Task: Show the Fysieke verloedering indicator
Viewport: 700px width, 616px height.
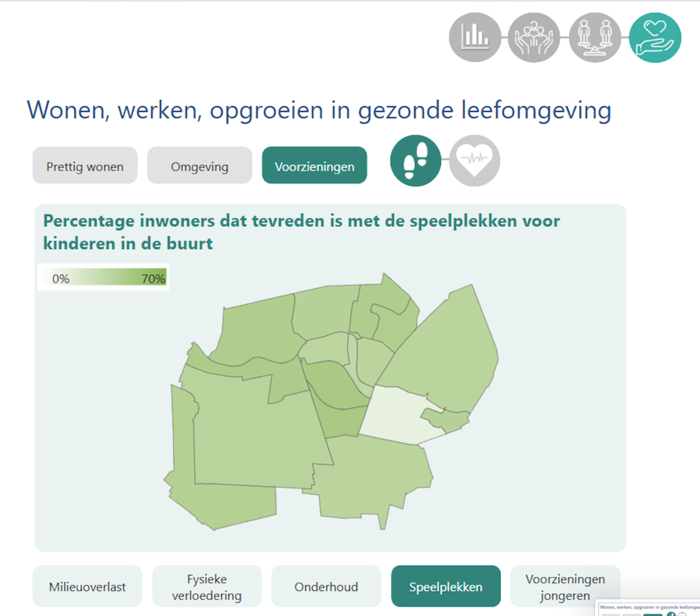Action: (x=207, y=587)
